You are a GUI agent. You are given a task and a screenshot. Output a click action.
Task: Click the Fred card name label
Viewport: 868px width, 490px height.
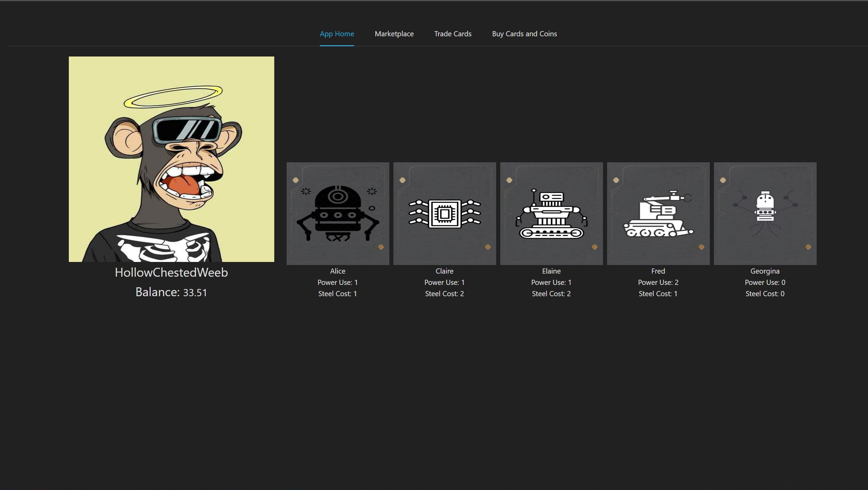[658, 271]
